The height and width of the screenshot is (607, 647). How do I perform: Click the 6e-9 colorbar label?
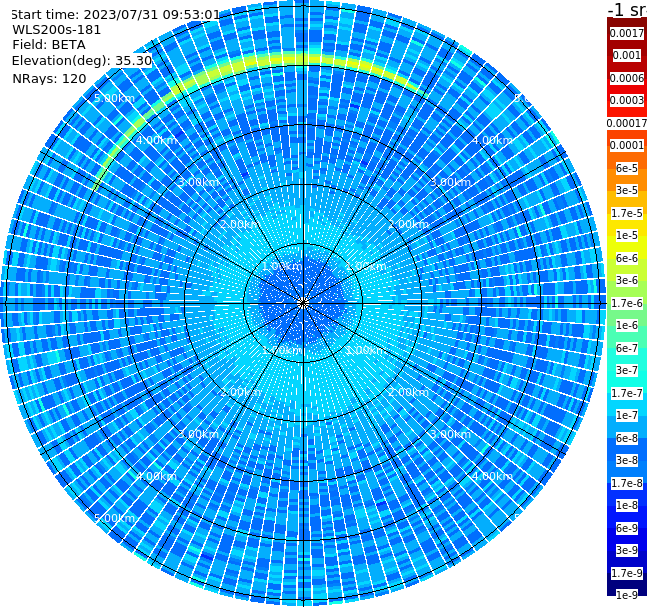tap(627, 528)
